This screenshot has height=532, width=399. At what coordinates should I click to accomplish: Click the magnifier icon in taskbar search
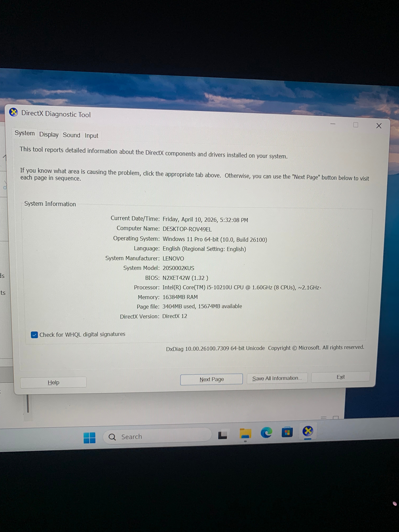pyautogui.click(x=112, y=437)
